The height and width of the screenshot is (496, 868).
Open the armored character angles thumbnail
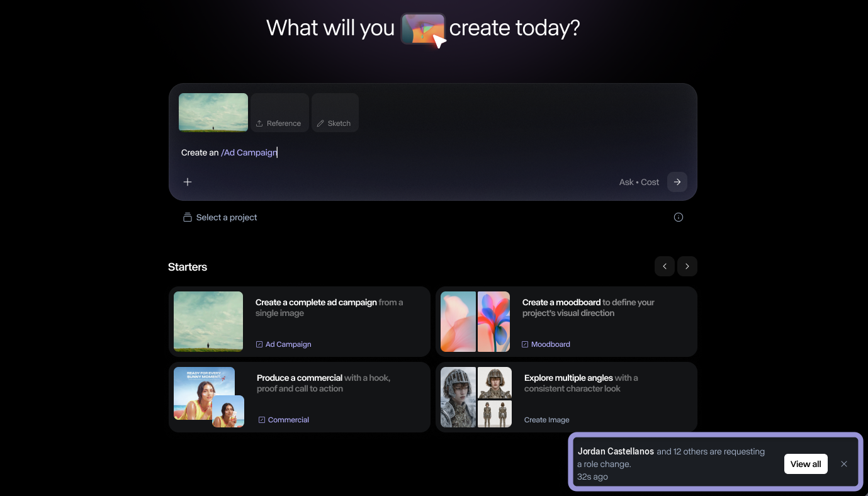[475, 397]
